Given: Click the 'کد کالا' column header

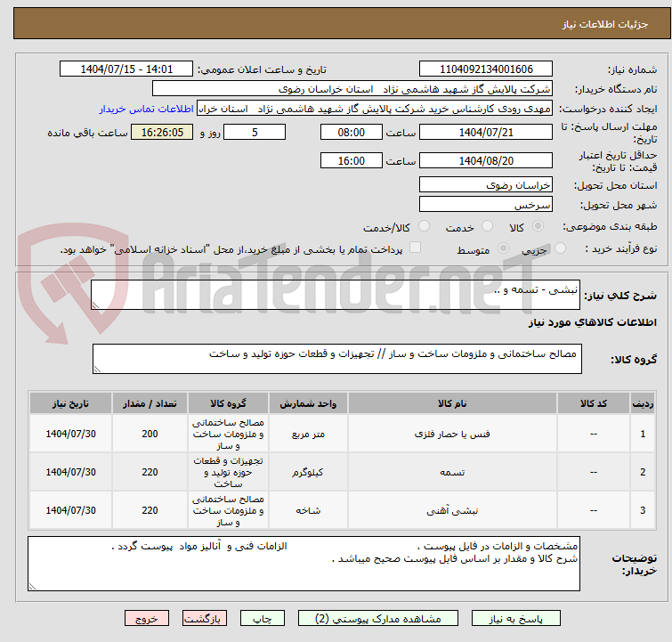Looking at the screenshot, I should [593, 403].
